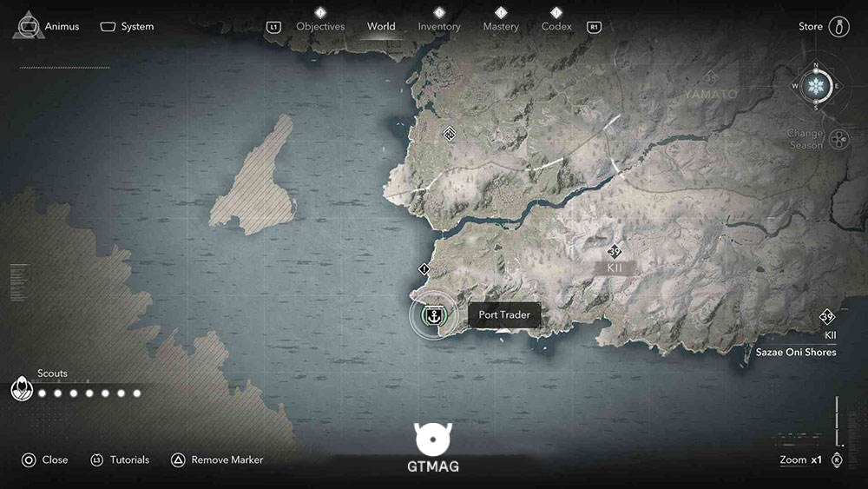Screen dimensions: 868x489
Task: Go to the Mastery tab
Action: click(501, 27)
